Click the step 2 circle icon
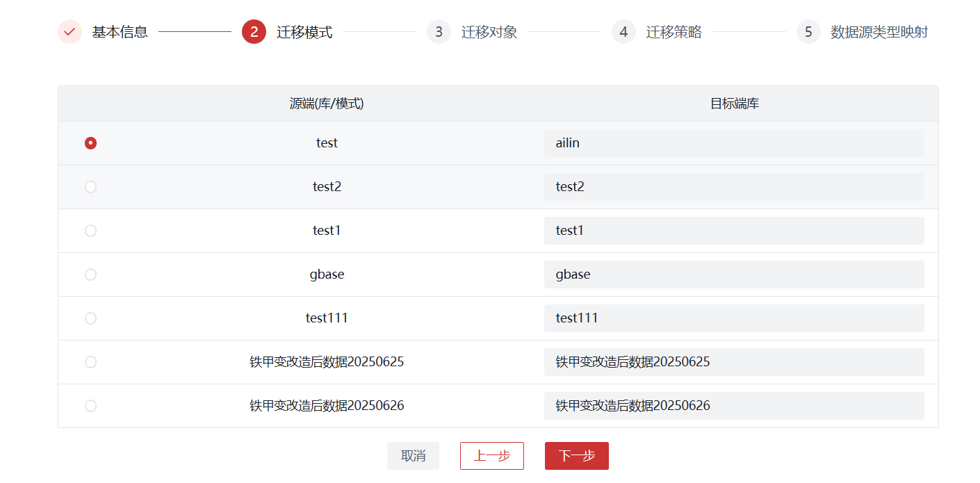 254,32
